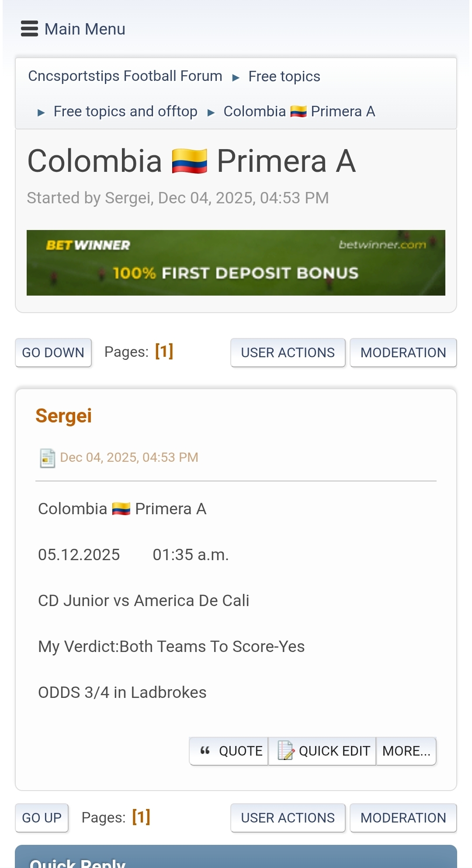Click the post document icon beside date
Screen dimensions: 472x868
tap(47, 458)
